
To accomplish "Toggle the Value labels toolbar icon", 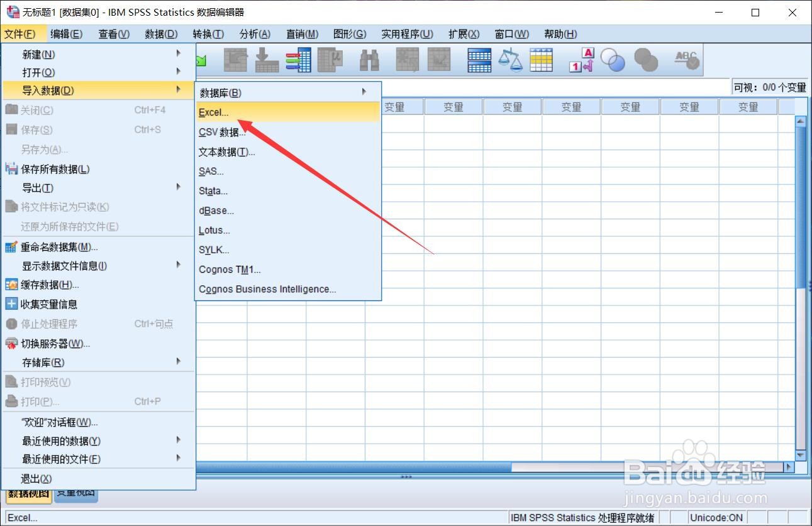I will (581, 60).
